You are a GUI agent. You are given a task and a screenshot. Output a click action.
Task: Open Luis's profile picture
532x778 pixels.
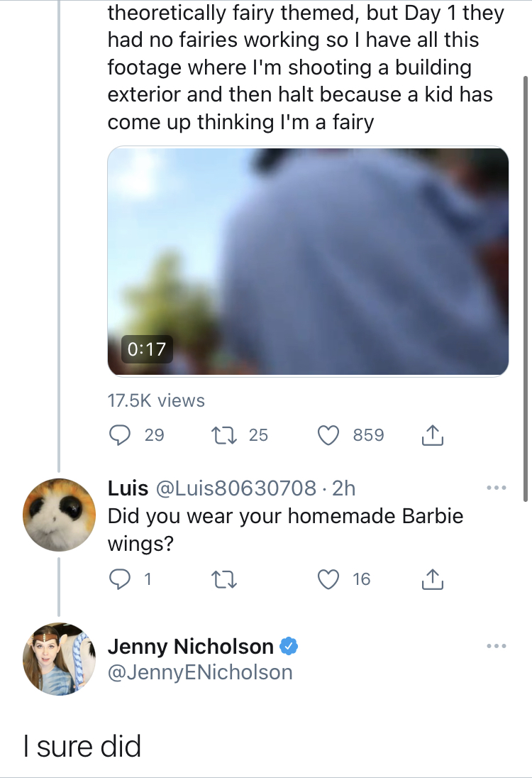coord(60,515)
